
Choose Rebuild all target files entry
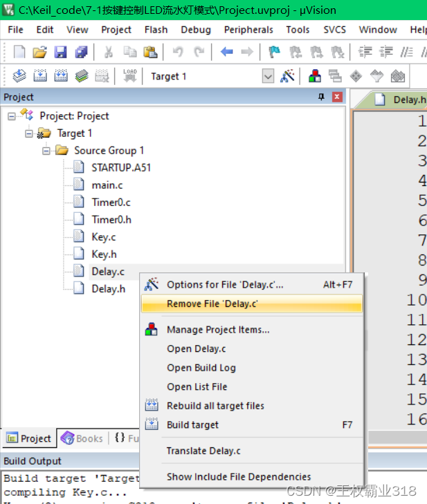(x=252, y=406)
